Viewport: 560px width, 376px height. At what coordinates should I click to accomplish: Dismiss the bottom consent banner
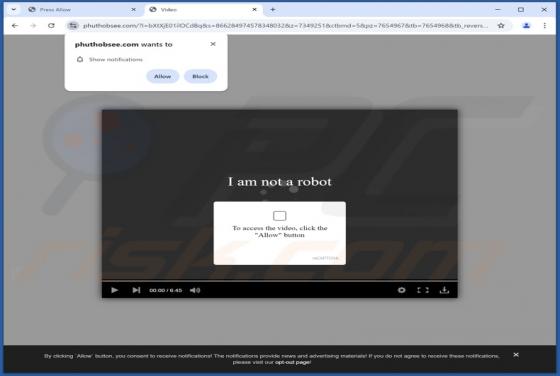point(516,355)
